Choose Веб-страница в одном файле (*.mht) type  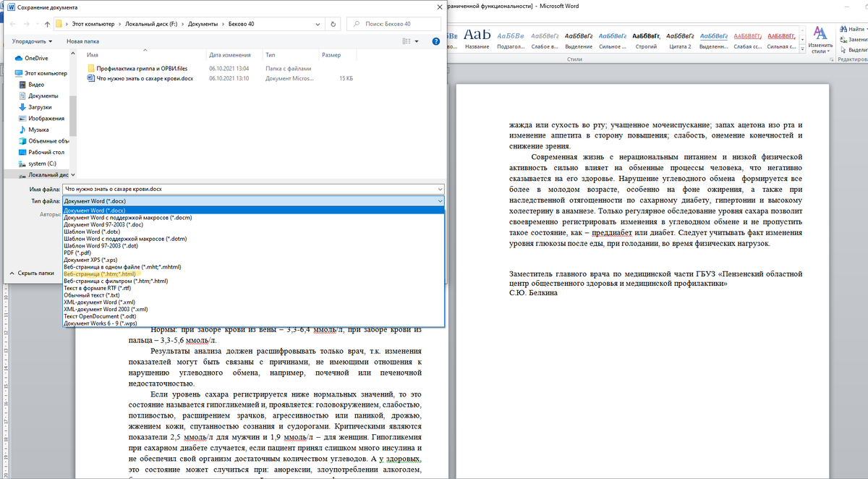click(253, 267)
